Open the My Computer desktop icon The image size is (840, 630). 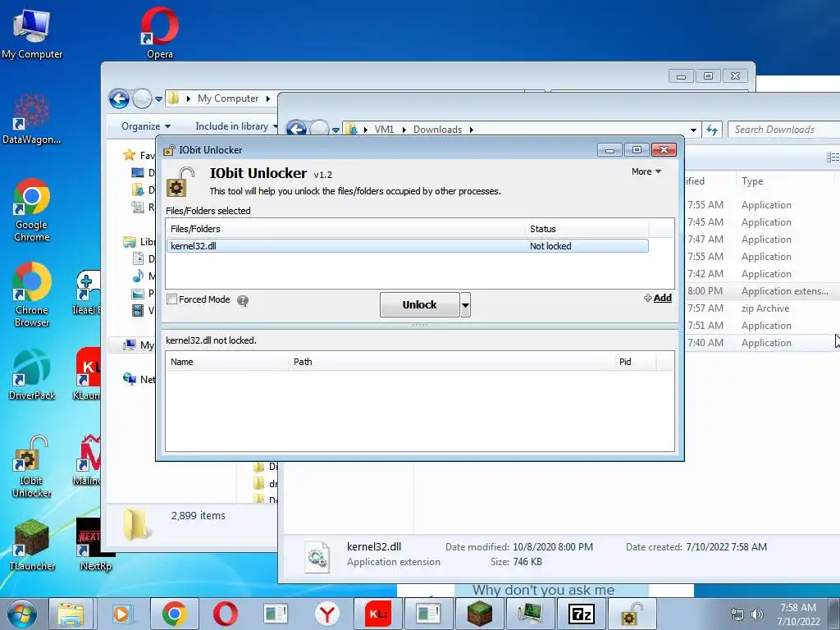coord(32,34)
